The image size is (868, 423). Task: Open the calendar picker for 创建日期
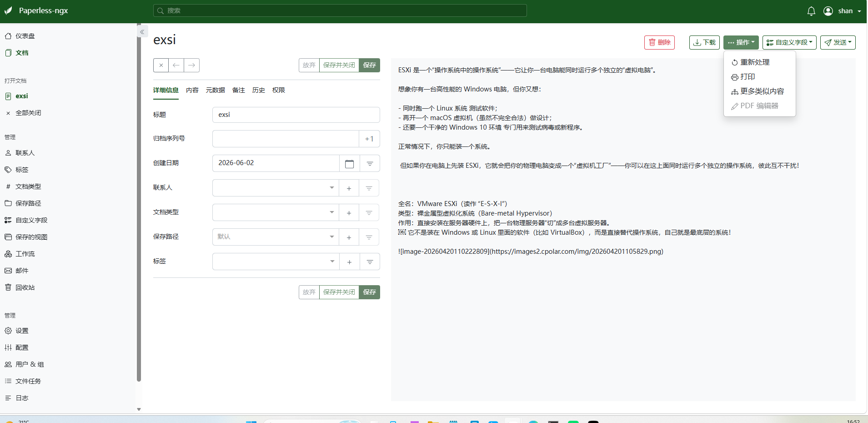pyautogui.click(x=349, y=163)
